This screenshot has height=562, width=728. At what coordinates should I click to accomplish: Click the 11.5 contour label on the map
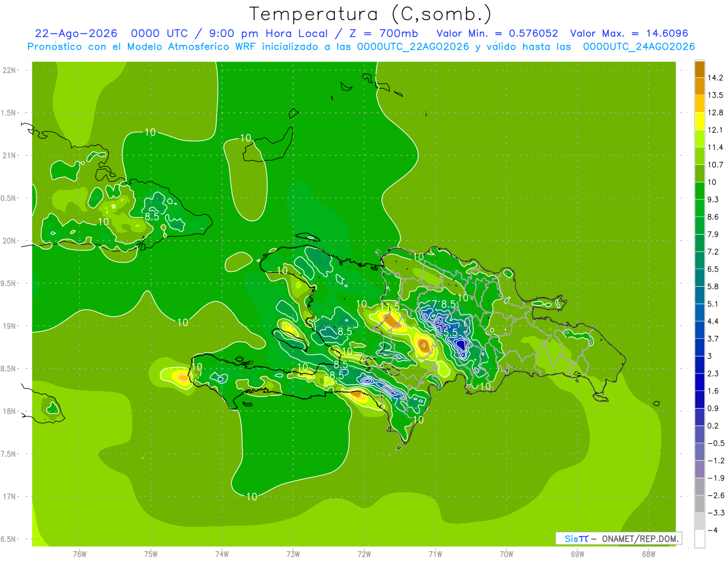click(x=389, y=306)
